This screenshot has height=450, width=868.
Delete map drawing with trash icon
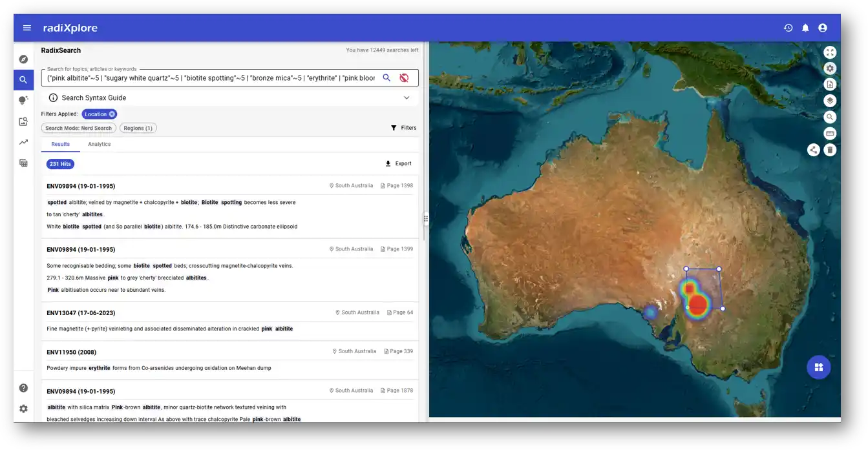tap(831, 150)
